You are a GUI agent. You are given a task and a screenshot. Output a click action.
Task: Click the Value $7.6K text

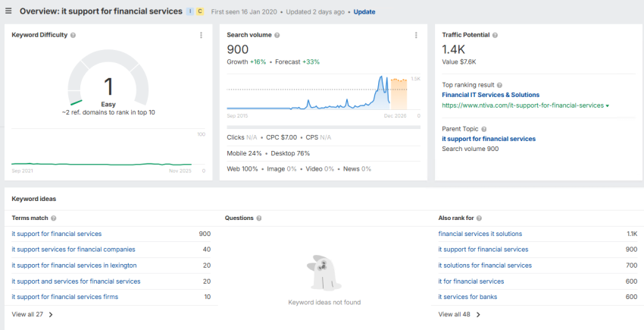click(x=459, y=62)
